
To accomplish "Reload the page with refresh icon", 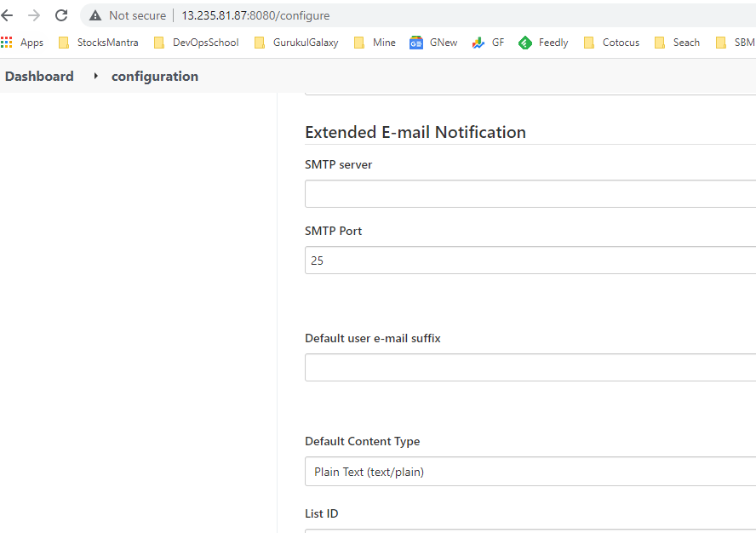I will pyautogui.click(x=61, y=15).
